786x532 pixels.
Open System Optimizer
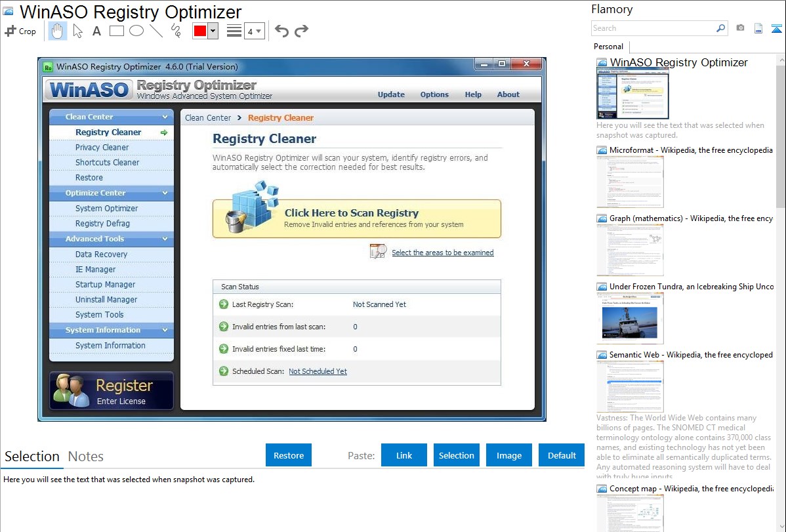pyautogui.click(x=112, y=208)
